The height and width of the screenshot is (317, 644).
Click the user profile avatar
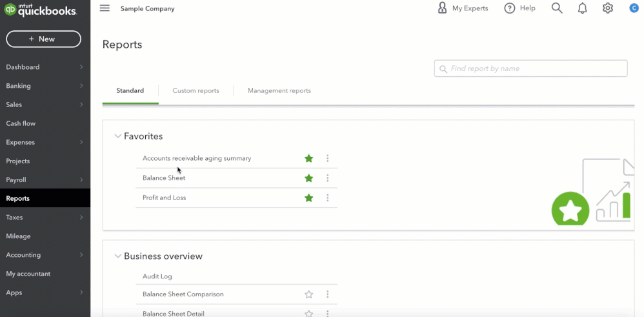pyautogui.click(x=634, y=8)
